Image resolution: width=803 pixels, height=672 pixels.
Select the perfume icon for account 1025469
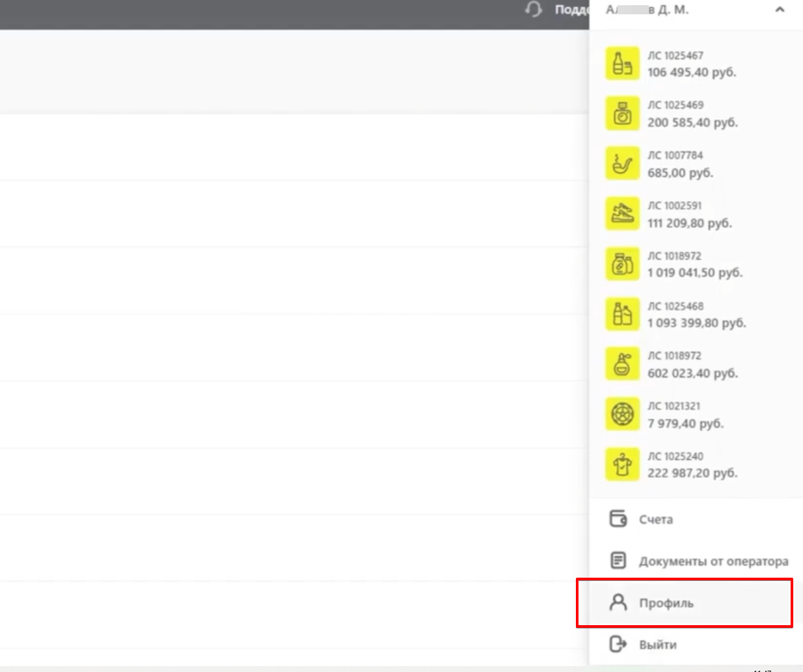coord(623,114)
